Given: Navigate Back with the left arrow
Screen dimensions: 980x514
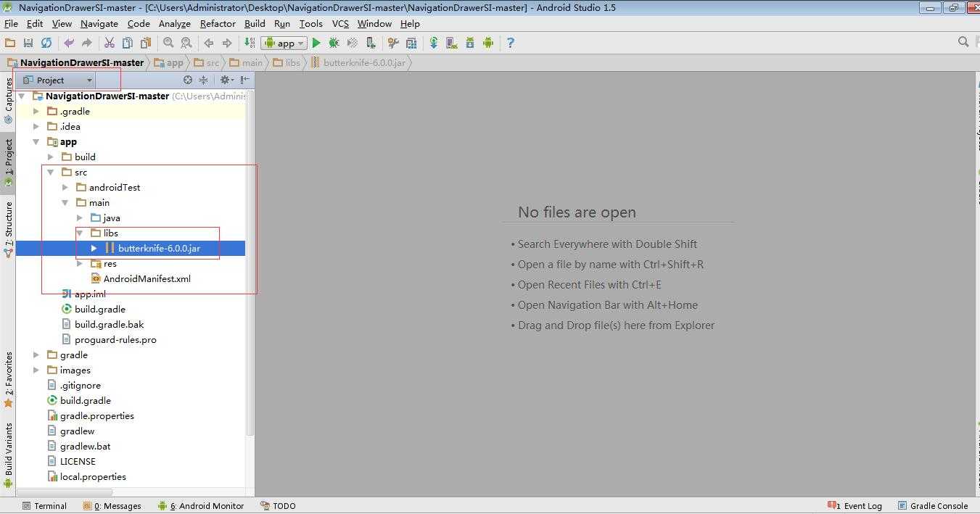Looking at the screenshot, I should 209,43.
